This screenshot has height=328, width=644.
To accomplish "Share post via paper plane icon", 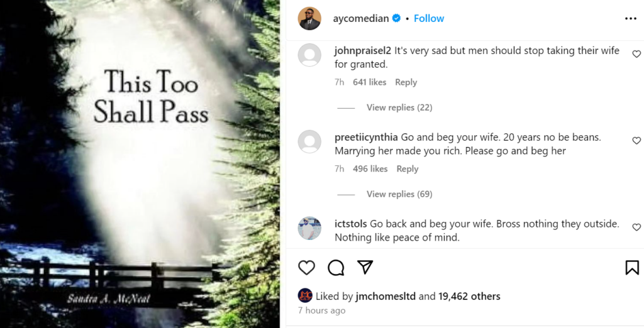I will coord(365,267).
